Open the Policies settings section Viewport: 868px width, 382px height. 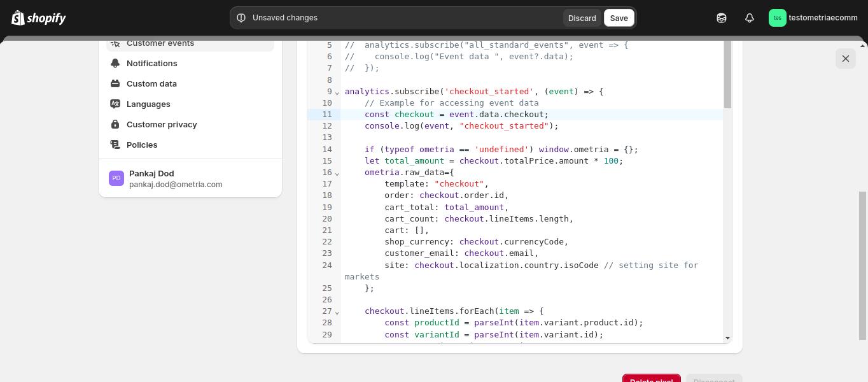(x=190, y=145)
